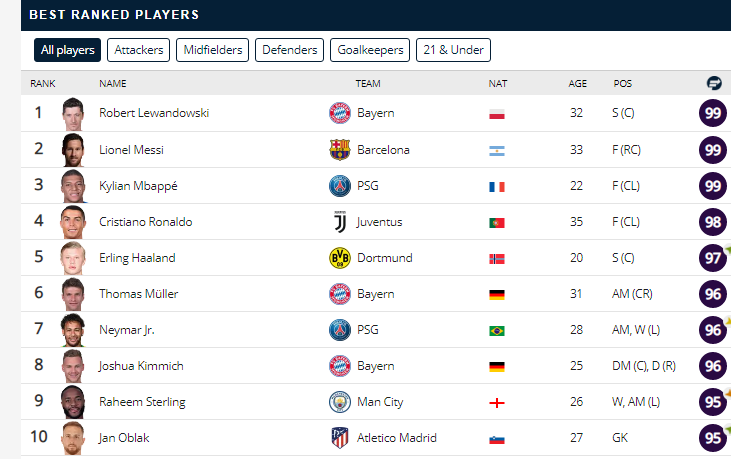Click the Bayern logo beside Robert Lewandowski
Image resolution: width=731 pixels, height=459 pixels.
pos(340,113)
